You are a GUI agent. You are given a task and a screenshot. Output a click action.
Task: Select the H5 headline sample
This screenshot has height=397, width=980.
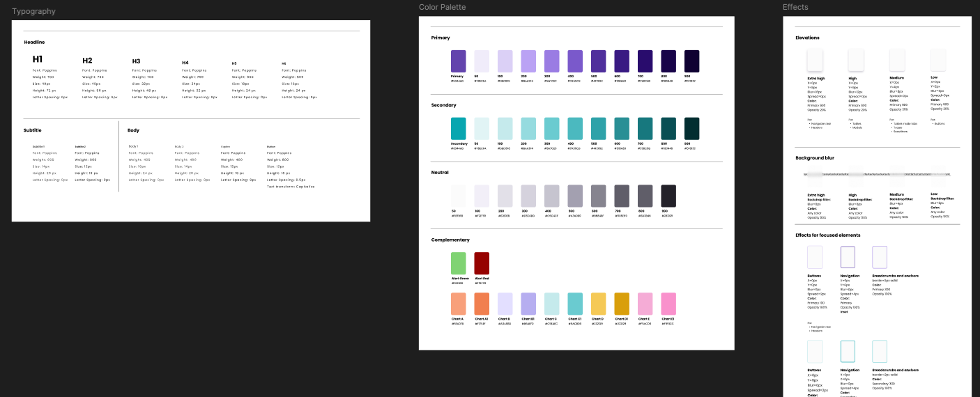click(234, 63)
